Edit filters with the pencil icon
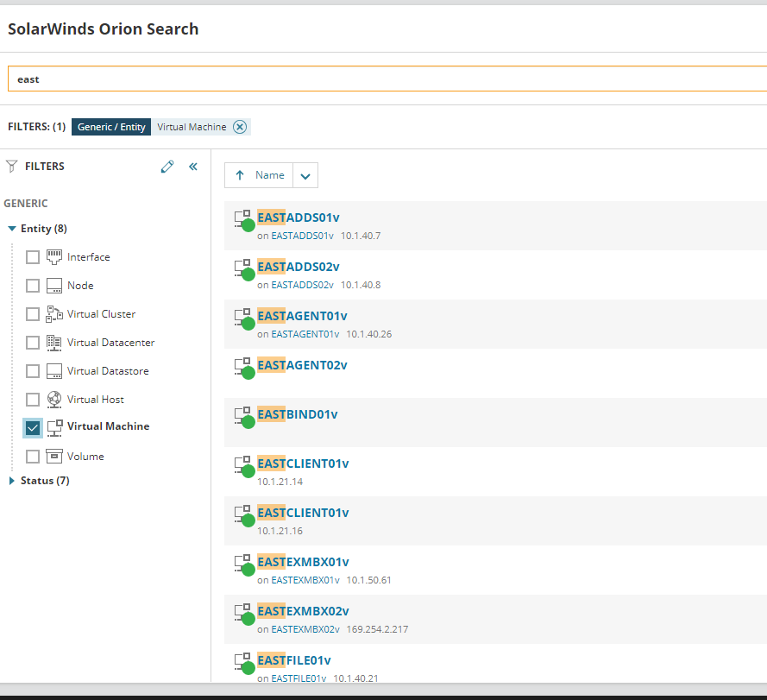 click(x=167, y=167)
